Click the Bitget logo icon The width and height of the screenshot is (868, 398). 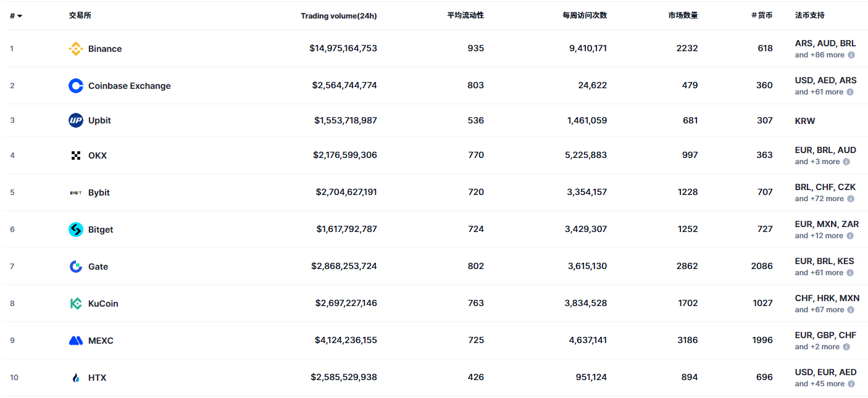click(76, 230)
